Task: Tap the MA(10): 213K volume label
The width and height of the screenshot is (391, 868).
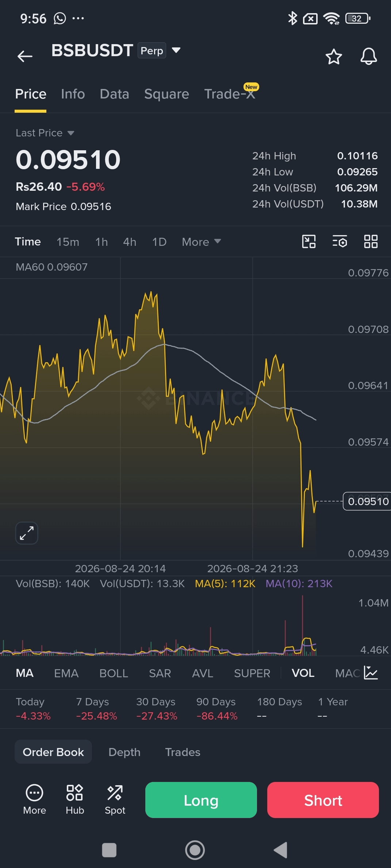Action: pyautogui.click(x=299, y=584)
